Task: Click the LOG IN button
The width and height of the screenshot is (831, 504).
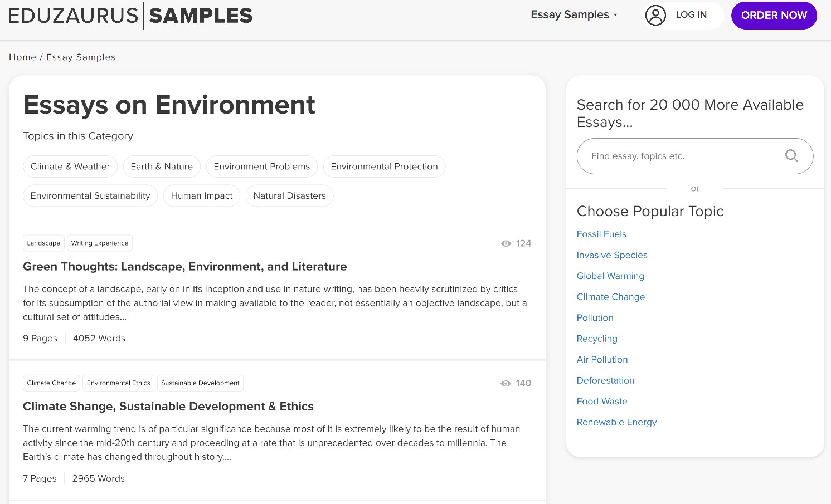Action: (691, 15)
